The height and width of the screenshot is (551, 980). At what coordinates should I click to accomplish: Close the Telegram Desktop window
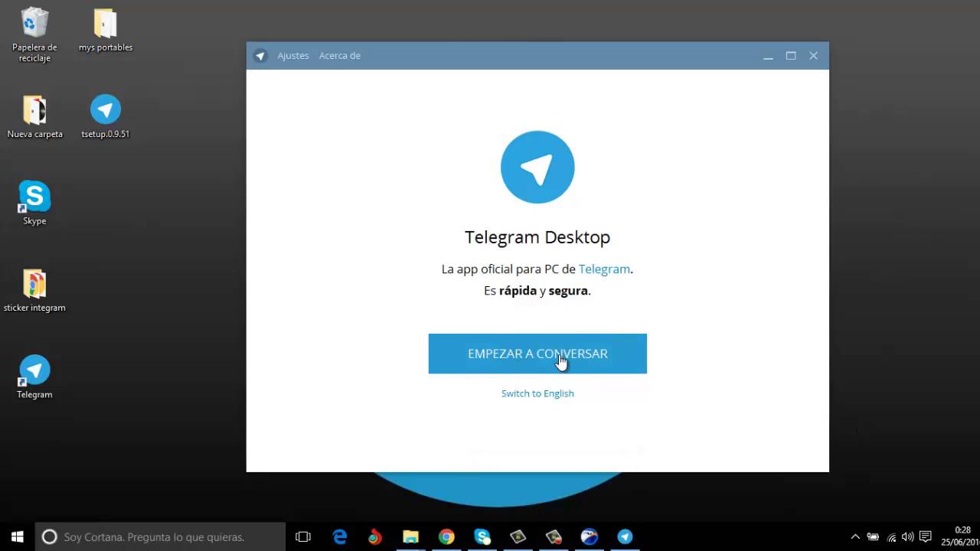[x=813, y=56]
